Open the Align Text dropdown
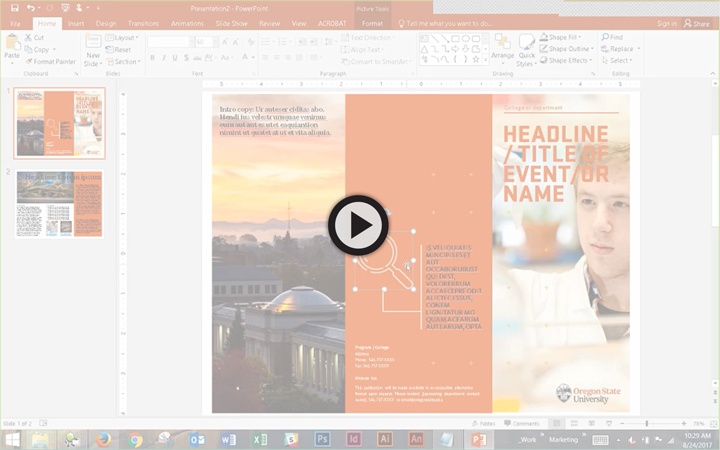The image size is (720, 450). [362, 50]
